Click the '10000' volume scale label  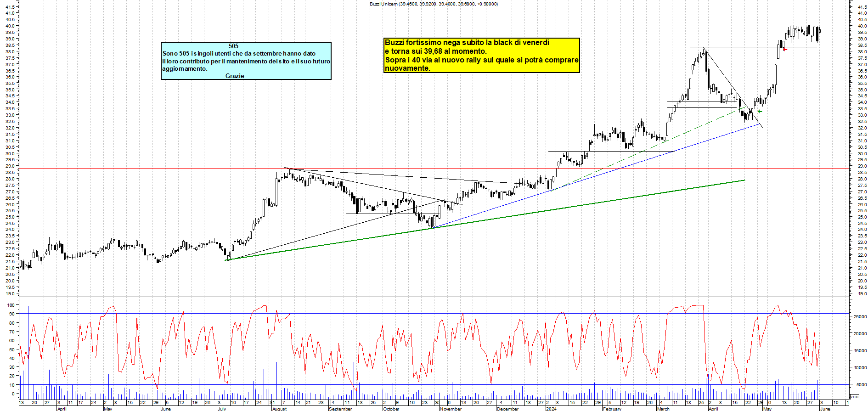pyautogui.click(x=860, y=367)
